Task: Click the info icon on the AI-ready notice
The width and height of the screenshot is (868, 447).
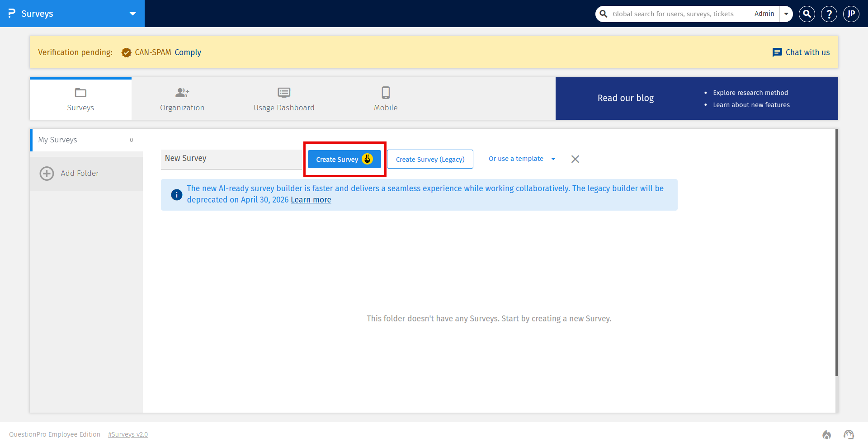Action: click(x=176, y=194)
